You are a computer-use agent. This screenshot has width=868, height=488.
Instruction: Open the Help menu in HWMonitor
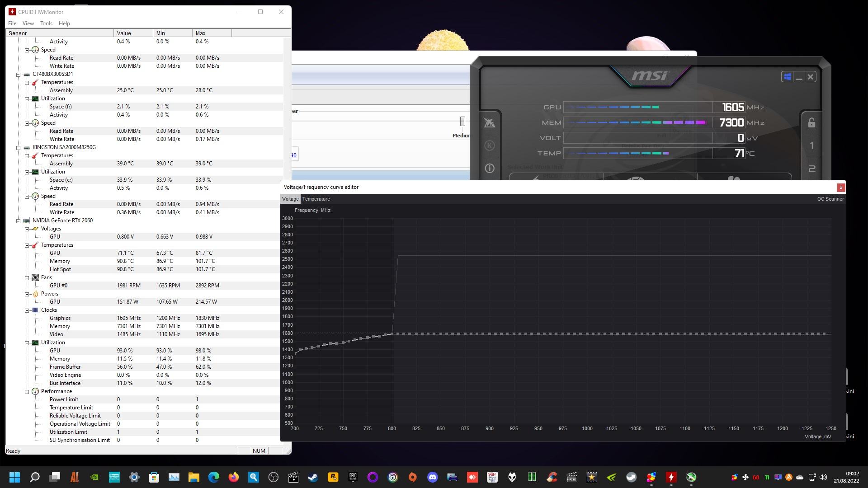[x=64, y=23]
